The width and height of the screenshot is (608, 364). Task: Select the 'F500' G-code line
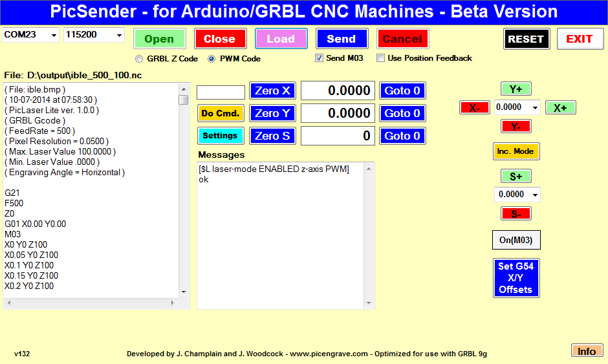[14, 203]
